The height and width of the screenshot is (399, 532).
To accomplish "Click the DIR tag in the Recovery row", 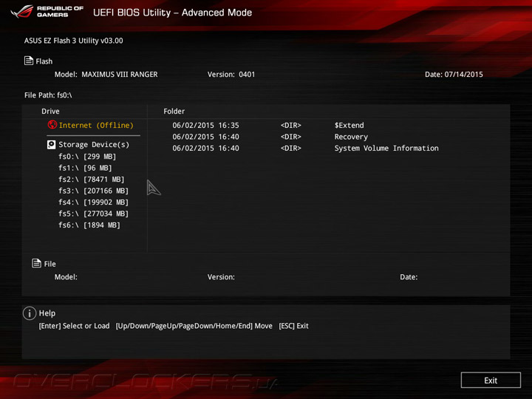I will click(291, 137).
